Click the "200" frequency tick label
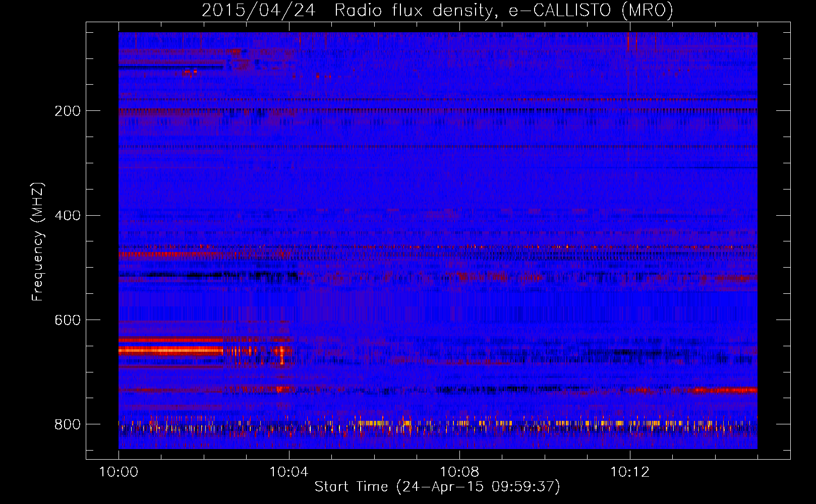Viewport: 816px width, 504px height. click(x=67, y=111)
